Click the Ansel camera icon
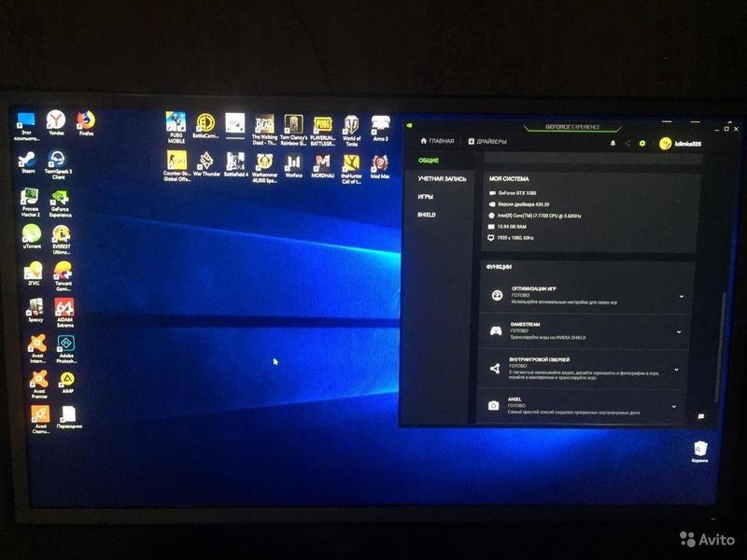 (x=494, y=406)
